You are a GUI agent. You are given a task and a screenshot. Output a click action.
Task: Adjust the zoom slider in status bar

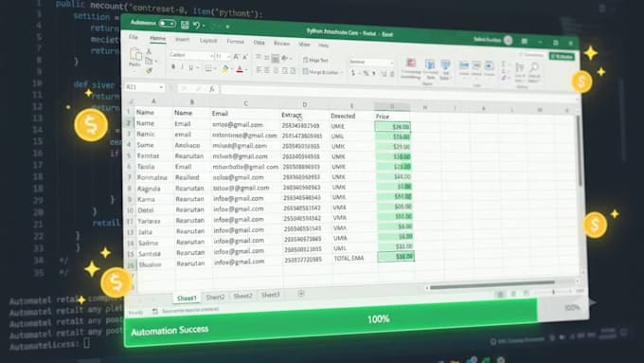click(x=553, y=292)
